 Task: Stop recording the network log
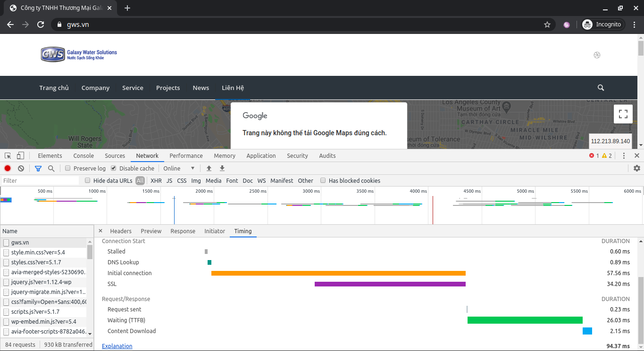[8, 168]
